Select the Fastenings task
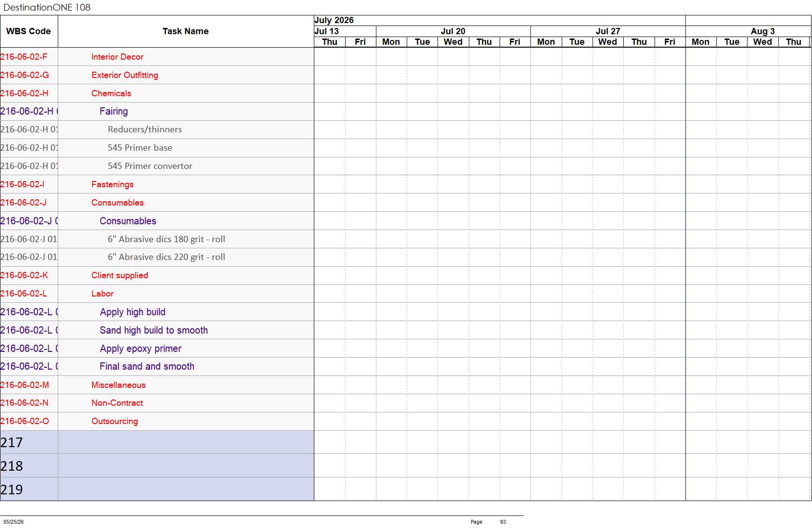Screen dimensions: 812x528 pos(113,184)
